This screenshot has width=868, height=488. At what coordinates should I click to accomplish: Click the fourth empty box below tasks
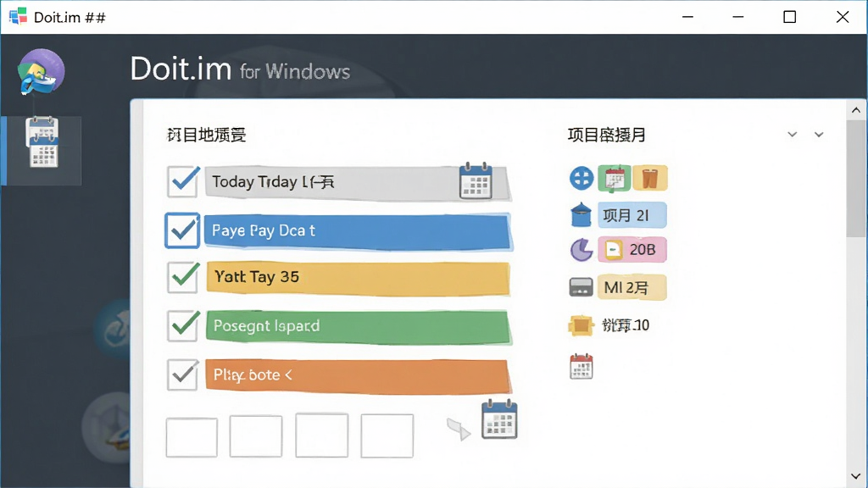(387, 436)
